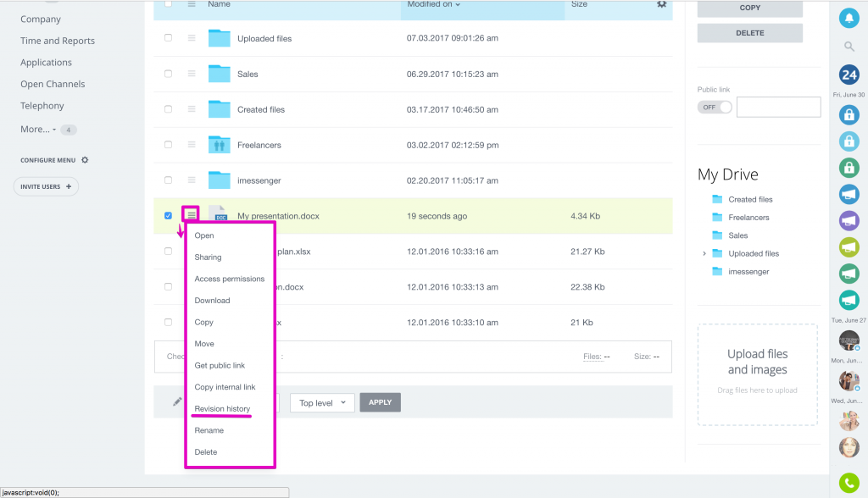The image size is (868, 498).
Task: Select Rename in the context menu
Action: point(209,430)
